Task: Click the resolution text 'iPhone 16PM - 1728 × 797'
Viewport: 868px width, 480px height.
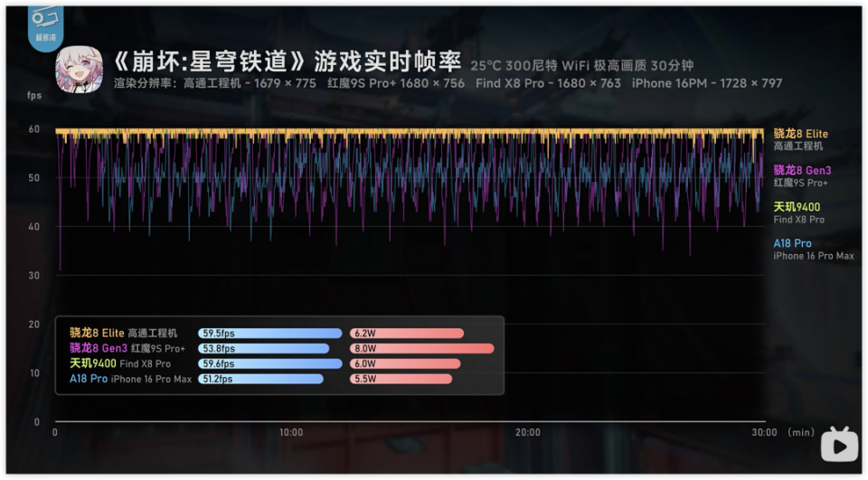Action: click(707, 83)
